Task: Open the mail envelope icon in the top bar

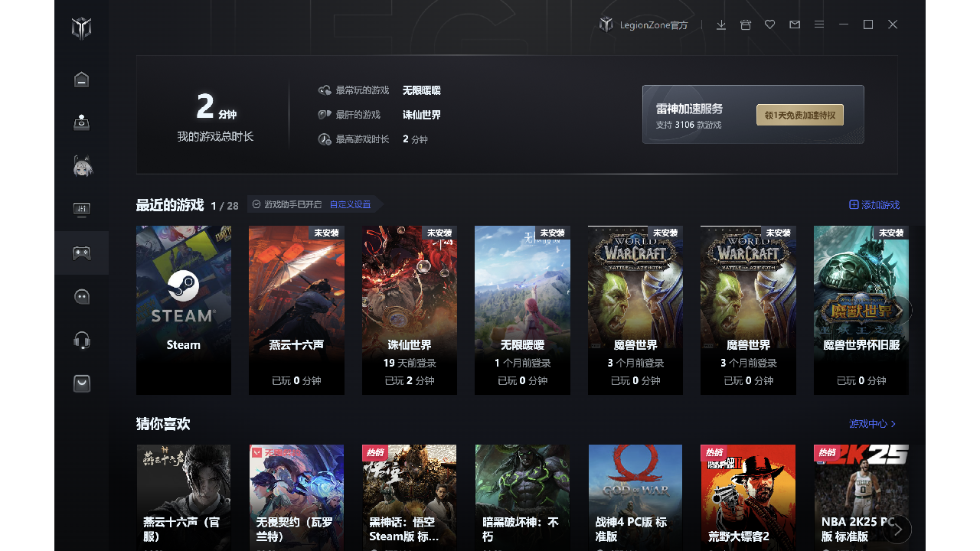Action: point(795,24)
